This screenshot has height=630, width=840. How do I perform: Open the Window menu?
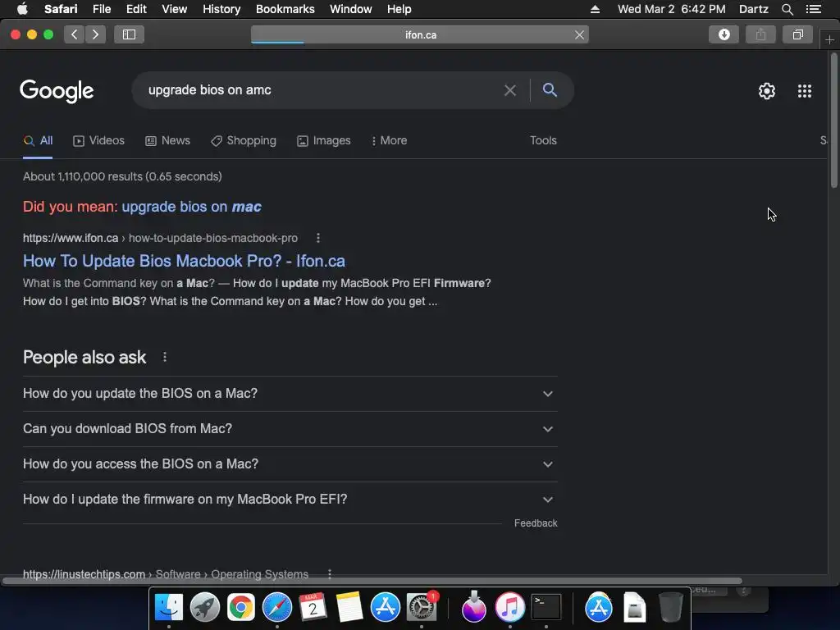351,9
